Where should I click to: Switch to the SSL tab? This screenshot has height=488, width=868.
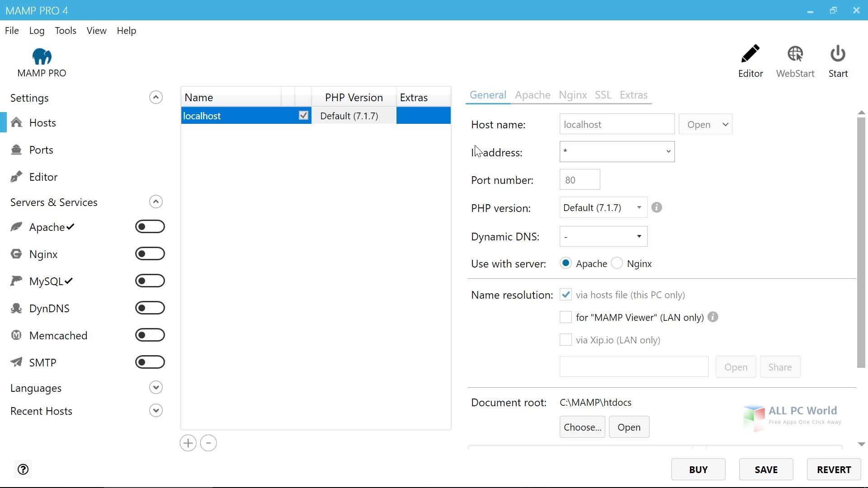[x=603, y=94]
